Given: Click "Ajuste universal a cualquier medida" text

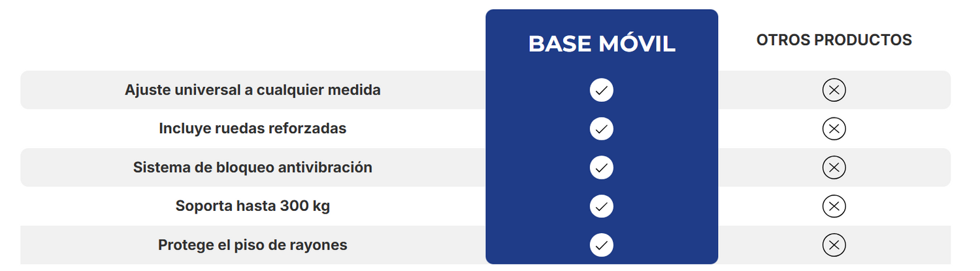Looking at the screenshot, I should pyautogui.click(x=252, y=89).
